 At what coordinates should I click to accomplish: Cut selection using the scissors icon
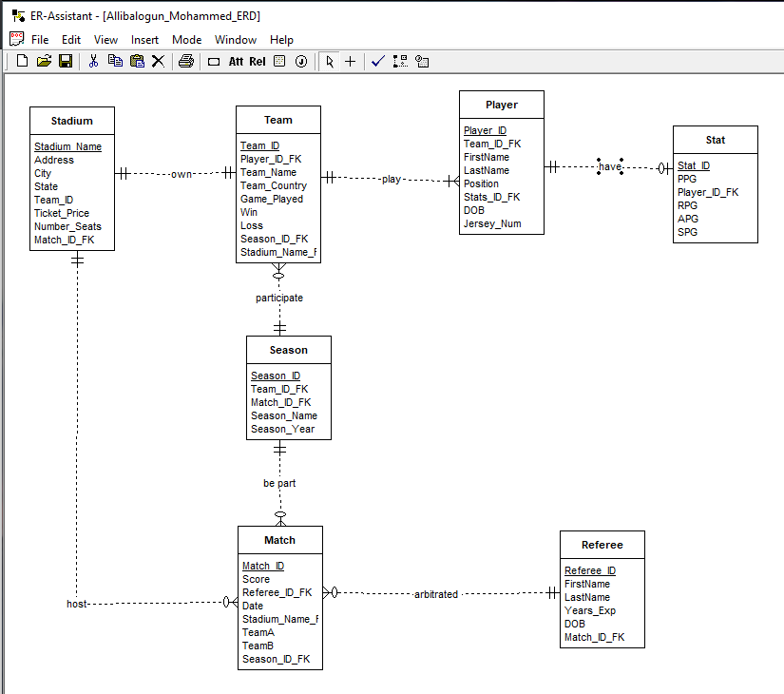[93, 61]
